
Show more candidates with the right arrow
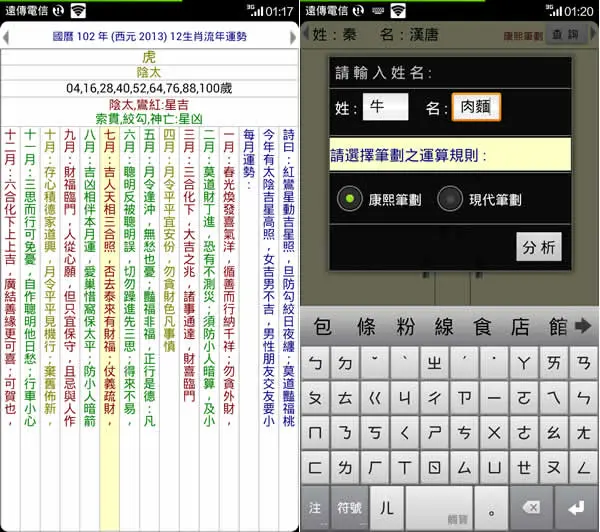(x=583, y=326)
